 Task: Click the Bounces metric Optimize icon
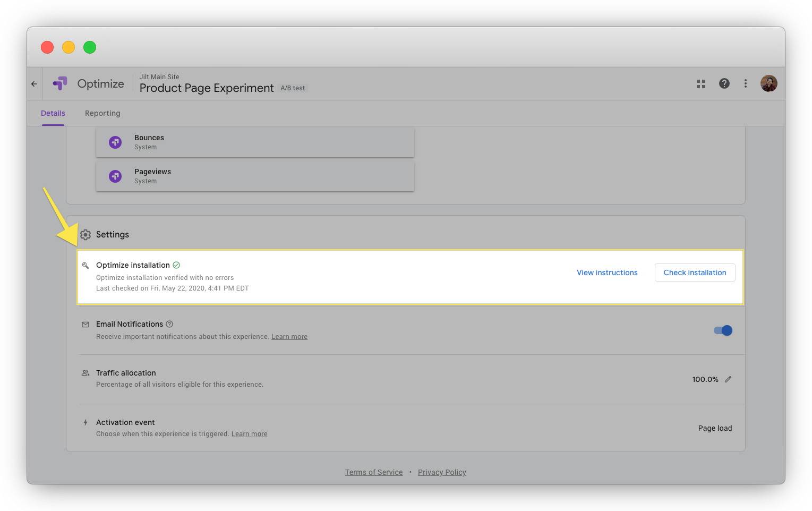click(115, 142)
